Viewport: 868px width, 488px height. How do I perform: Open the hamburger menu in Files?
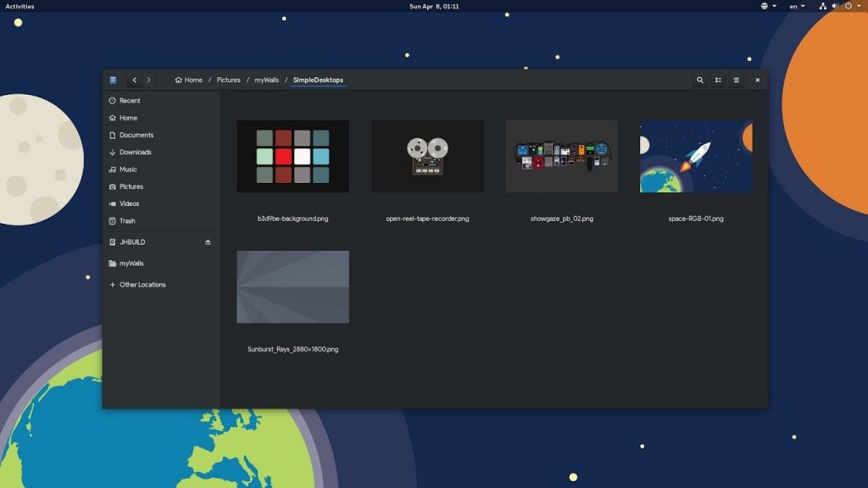point(737,80)
